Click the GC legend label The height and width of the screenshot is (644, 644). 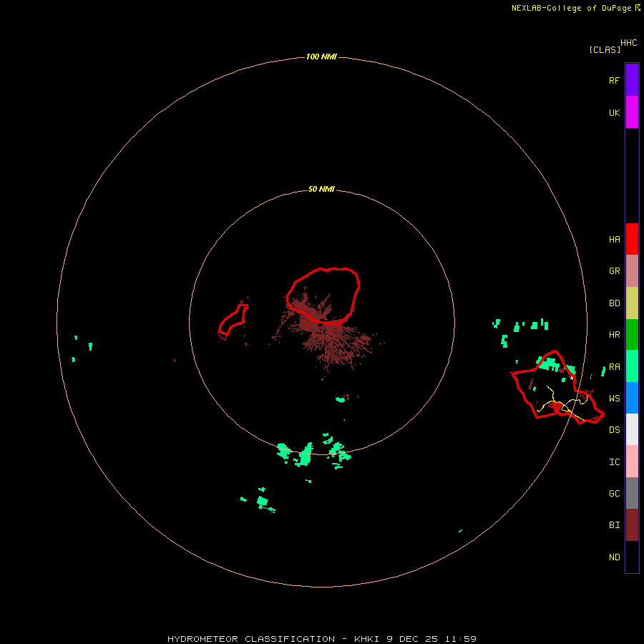click(x=614, y=494)
